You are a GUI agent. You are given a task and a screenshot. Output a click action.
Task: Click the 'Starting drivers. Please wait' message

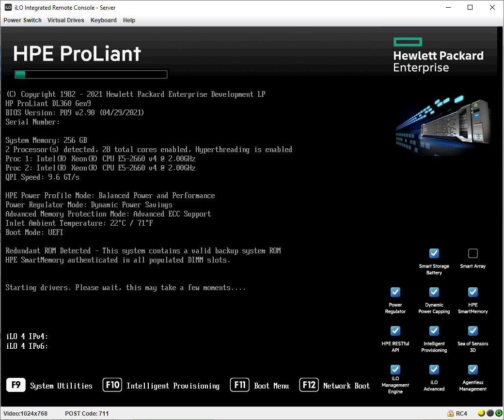(126, 288)
